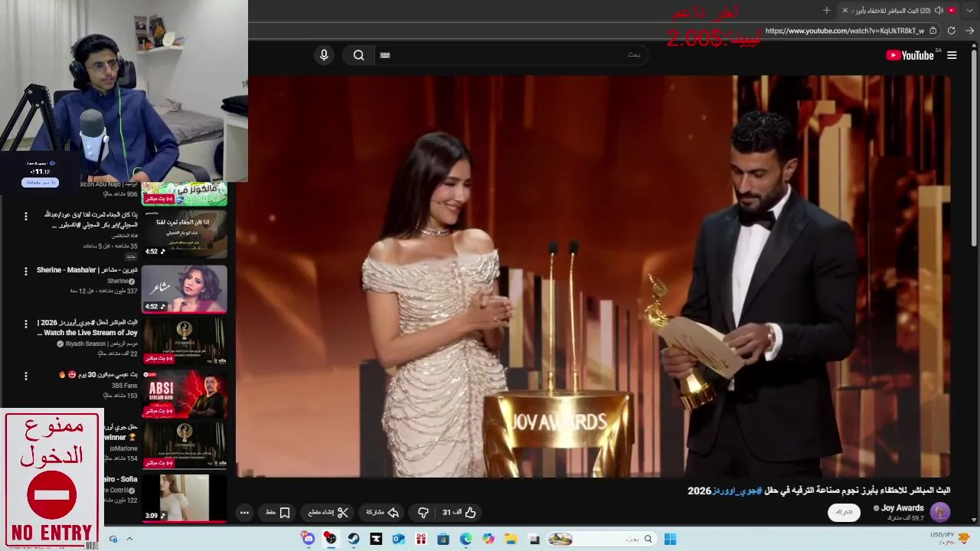This screenshot has width=980, height=551.
Task: Mute tab via speaker icon on tab
Action: [x=939, y=10]
